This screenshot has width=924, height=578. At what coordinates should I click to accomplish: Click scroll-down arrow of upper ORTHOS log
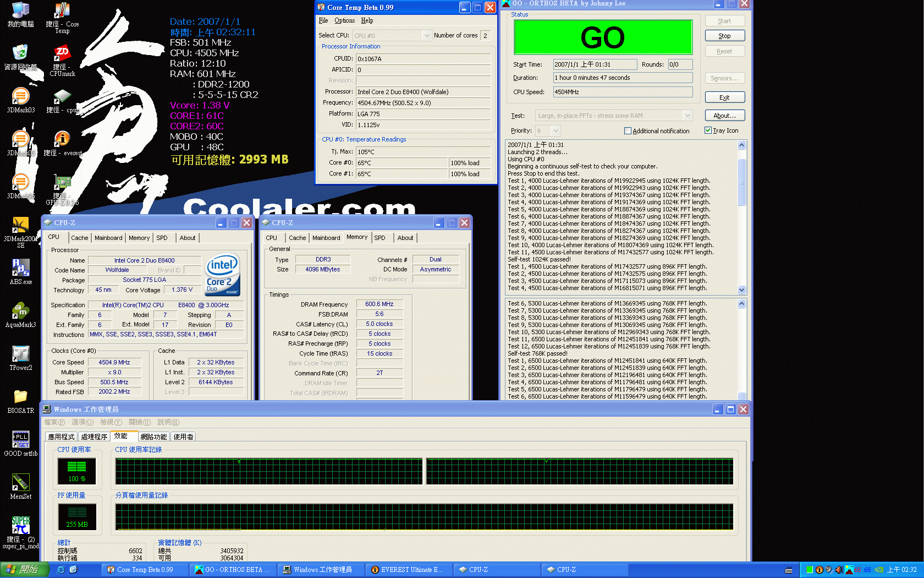point(741,290)
